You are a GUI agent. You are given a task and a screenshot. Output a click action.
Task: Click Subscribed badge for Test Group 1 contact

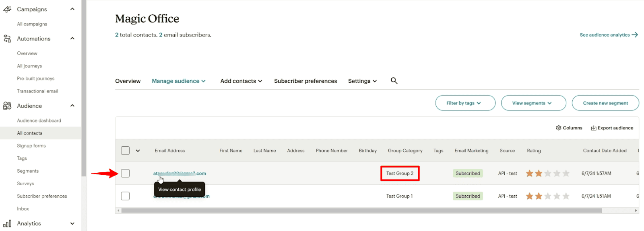(468, 196)
